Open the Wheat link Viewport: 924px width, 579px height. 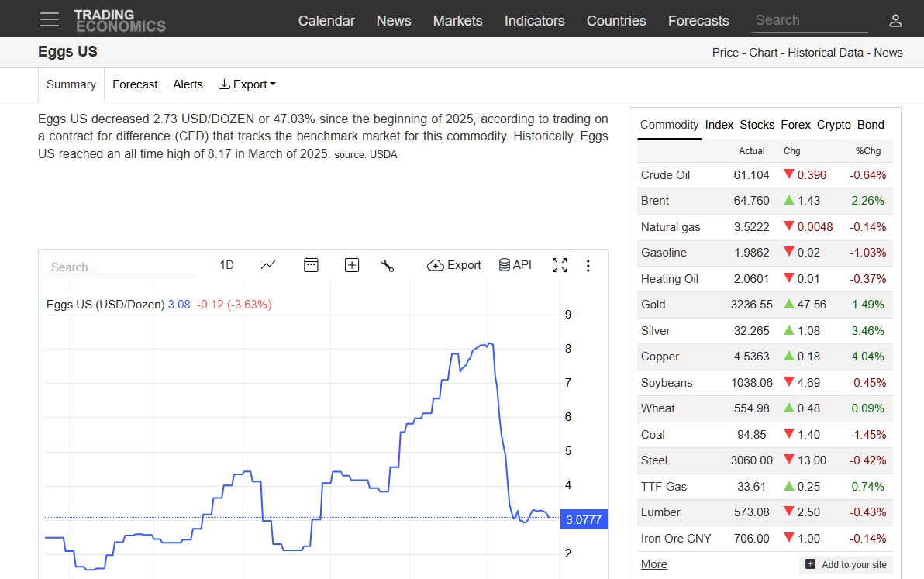(x=657, y=408)
